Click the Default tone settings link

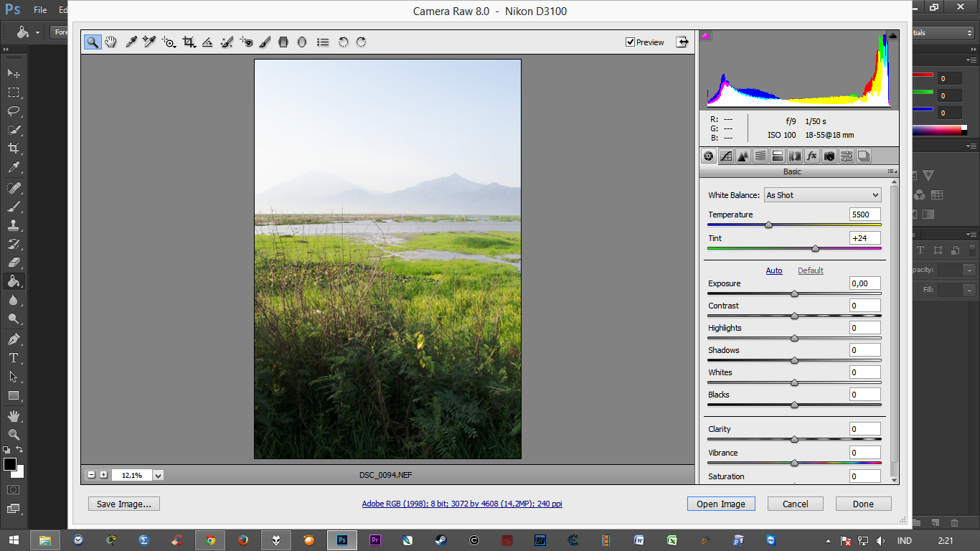point(811,270)
